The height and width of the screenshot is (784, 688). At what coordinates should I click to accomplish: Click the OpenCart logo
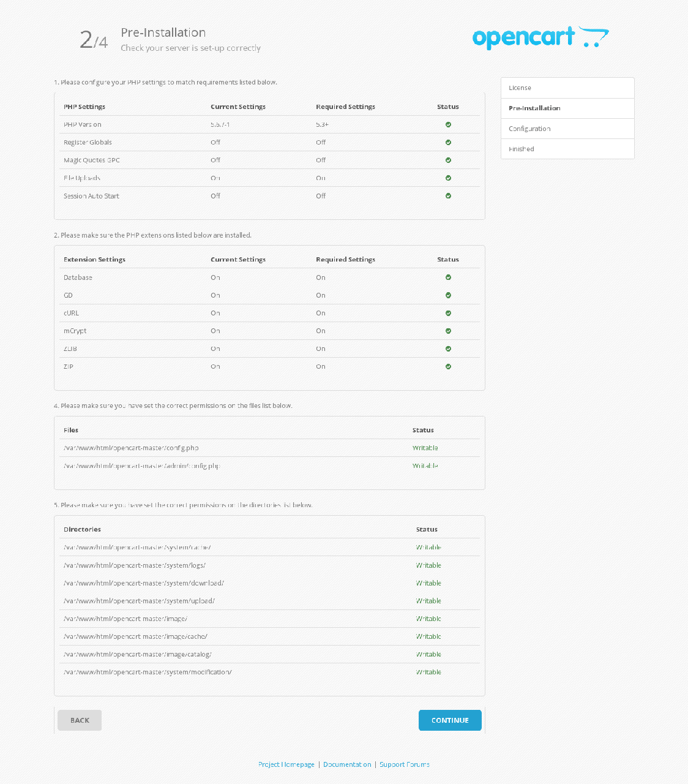point(540,37)
